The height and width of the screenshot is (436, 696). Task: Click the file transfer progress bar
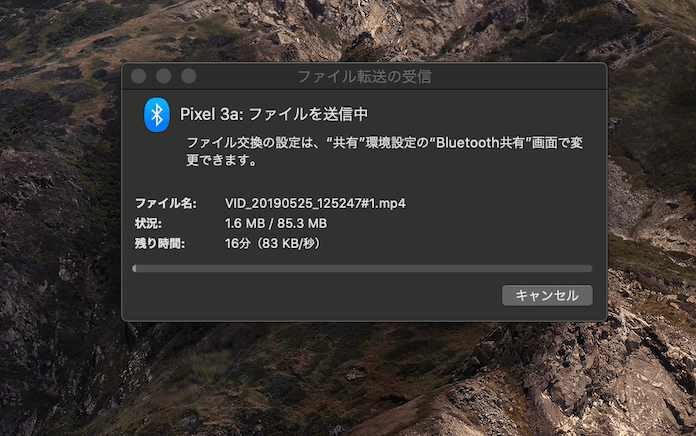pyautogui.click(x=362, y=268)
